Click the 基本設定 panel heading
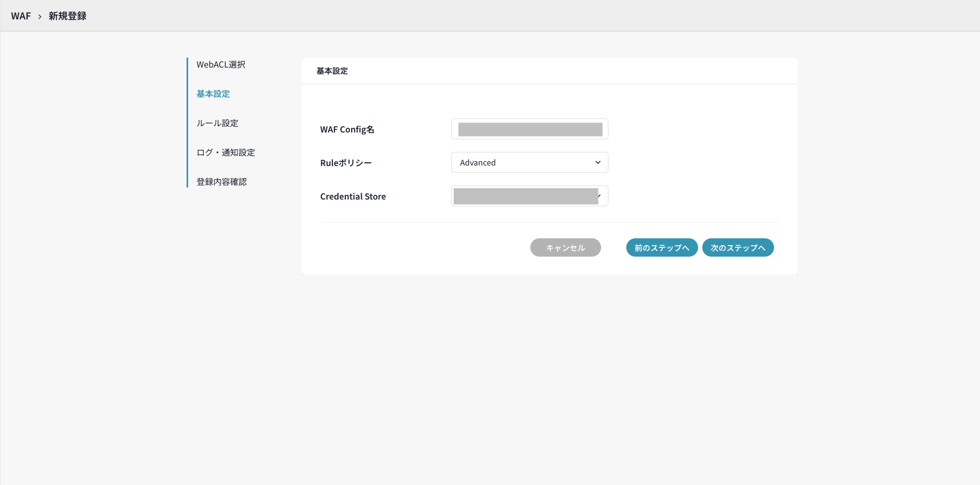Image resolution: width=980 pixels, height=485 pixels. click(332, 71)
